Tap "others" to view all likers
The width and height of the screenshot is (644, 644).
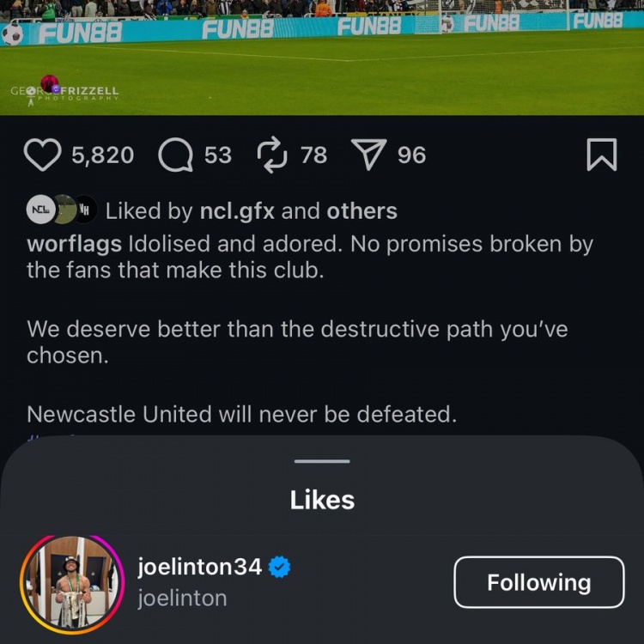pyautogui.click(x=361, y=211)
